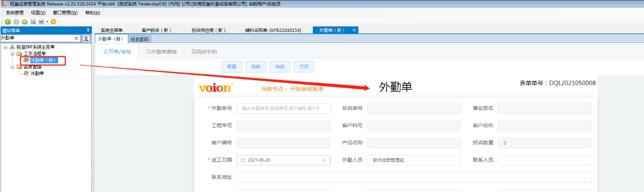The image size is (644, 192).
Task: Open the print preview toolbar icon
Action: pos(33,21)
